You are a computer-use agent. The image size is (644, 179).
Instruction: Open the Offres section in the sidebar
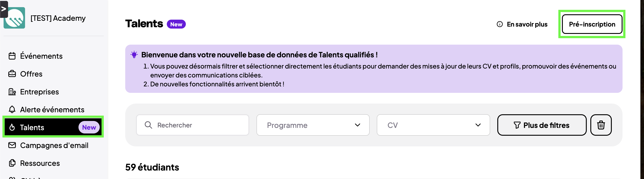31,74
